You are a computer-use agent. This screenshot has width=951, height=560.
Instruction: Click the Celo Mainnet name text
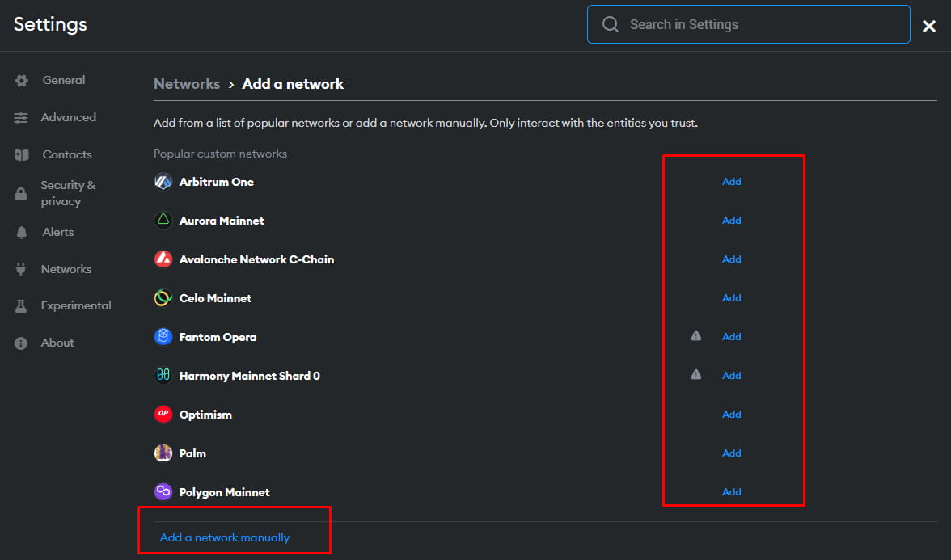pos(215,298)
